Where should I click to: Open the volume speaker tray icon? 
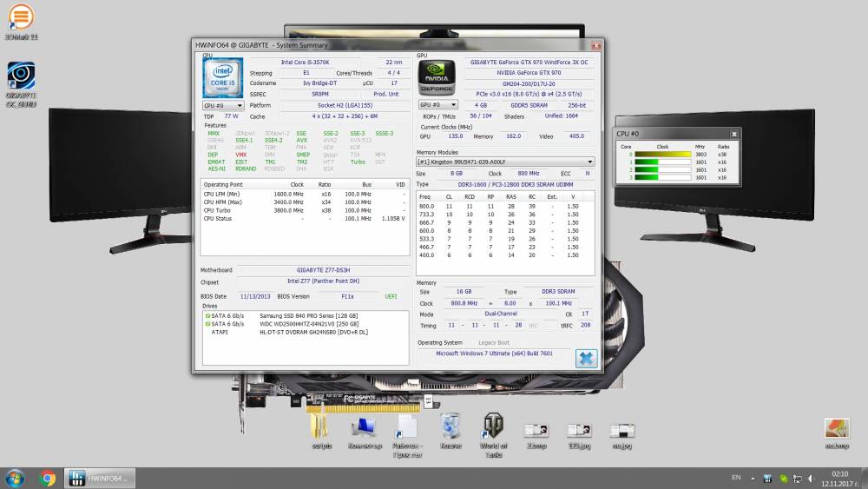click(x=811, y=478)
